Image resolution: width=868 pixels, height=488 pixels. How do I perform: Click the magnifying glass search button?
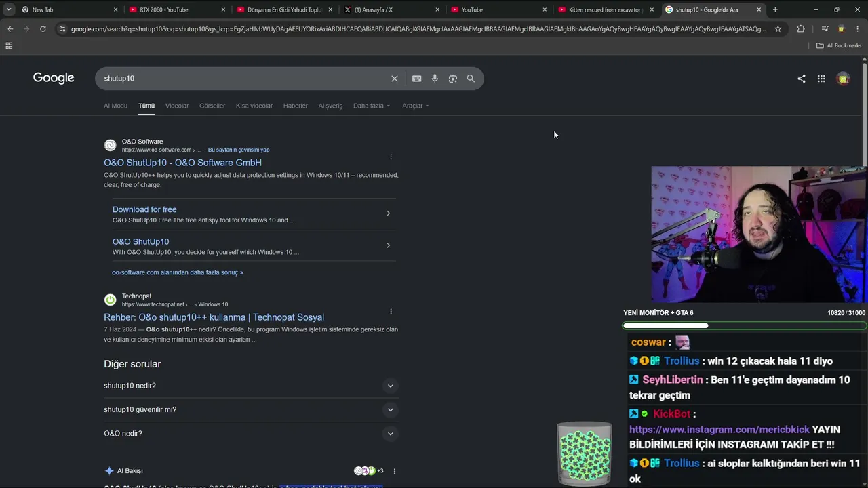click(x=471, y=79)
